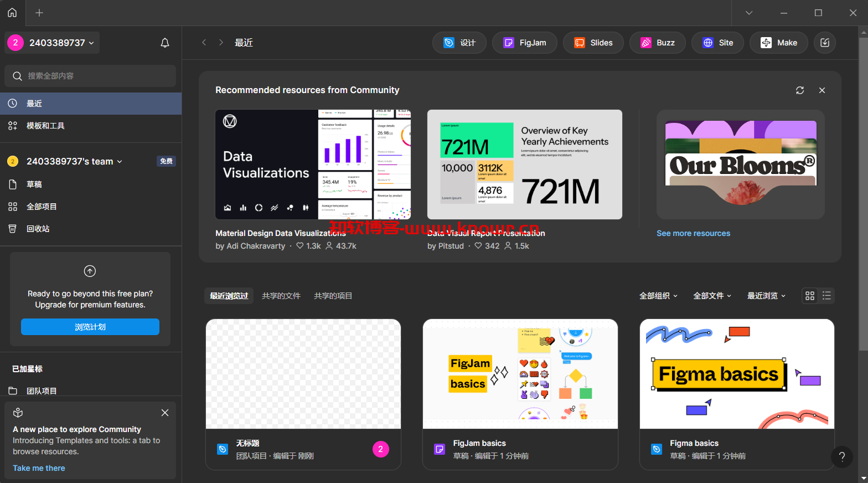Open the FigJam basics file
This screenshot has height=483, width=868.
(520, 394)
